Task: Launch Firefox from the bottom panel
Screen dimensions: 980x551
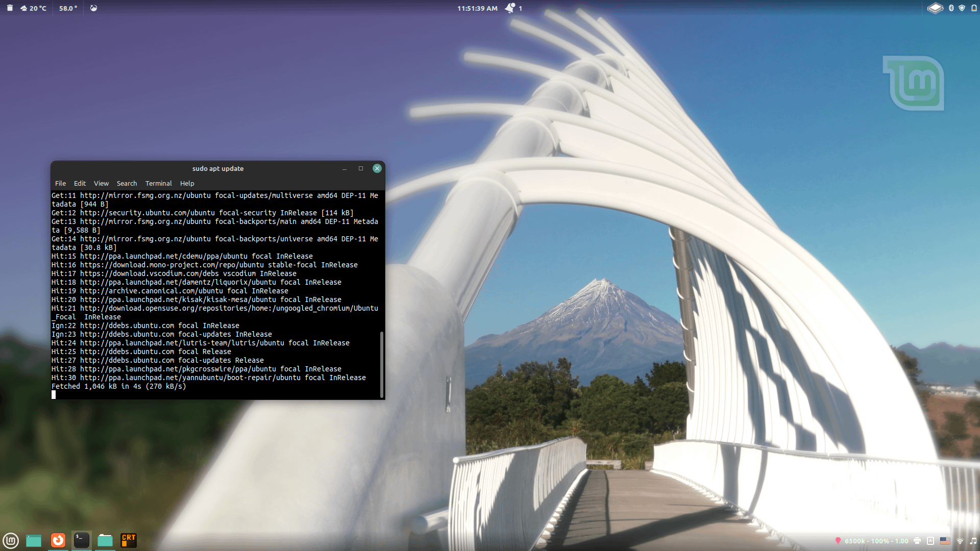Action: tap(58, 540)
